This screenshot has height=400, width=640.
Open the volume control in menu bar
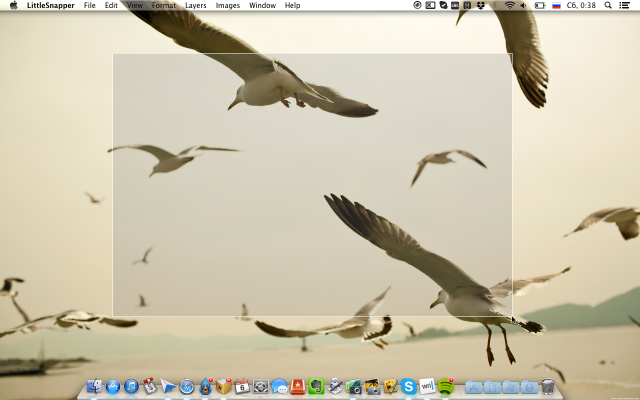pyautogui.click(x=523, y=5)
